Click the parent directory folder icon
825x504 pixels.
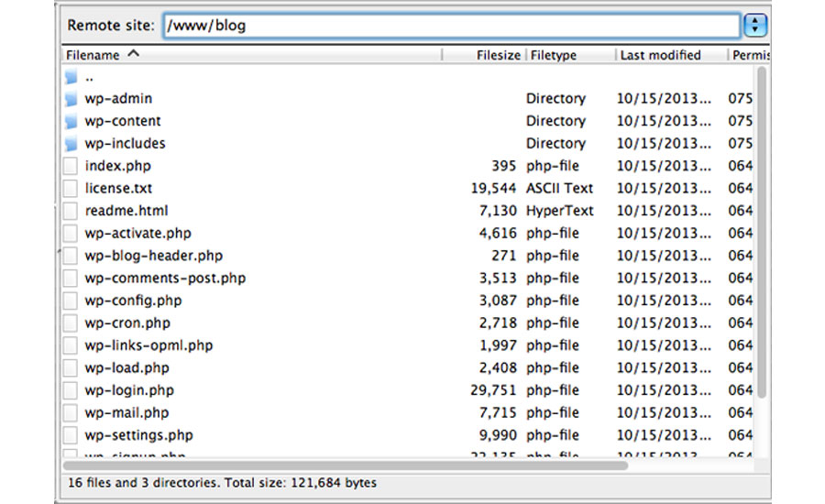click(71, 77)
